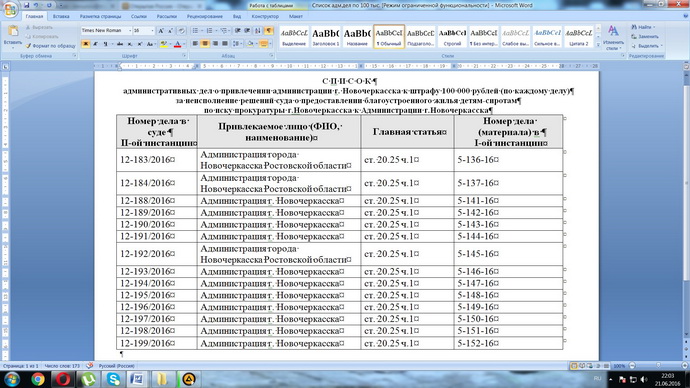
Task: Open the round Office button menu
Action: (x=10, y=9)
